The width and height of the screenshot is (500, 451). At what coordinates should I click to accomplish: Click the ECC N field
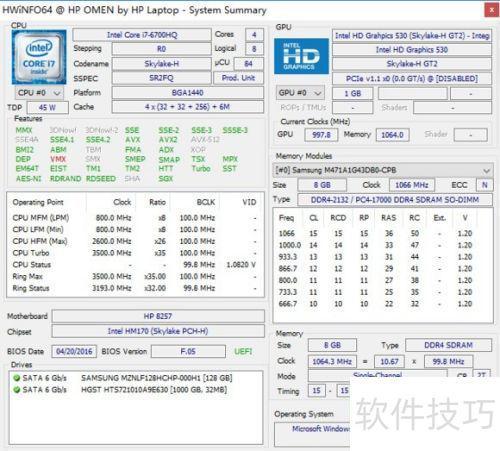click(x=485, y=185)
